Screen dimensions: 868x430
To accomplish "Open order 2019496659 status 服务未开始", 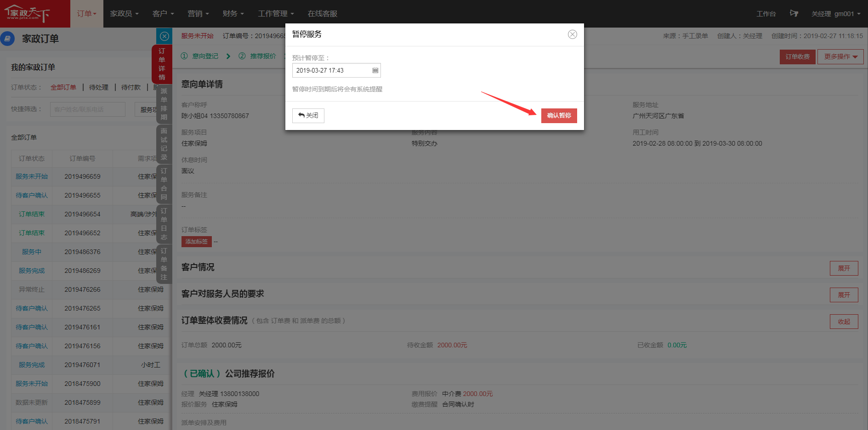I will click(x=32, y=176).
